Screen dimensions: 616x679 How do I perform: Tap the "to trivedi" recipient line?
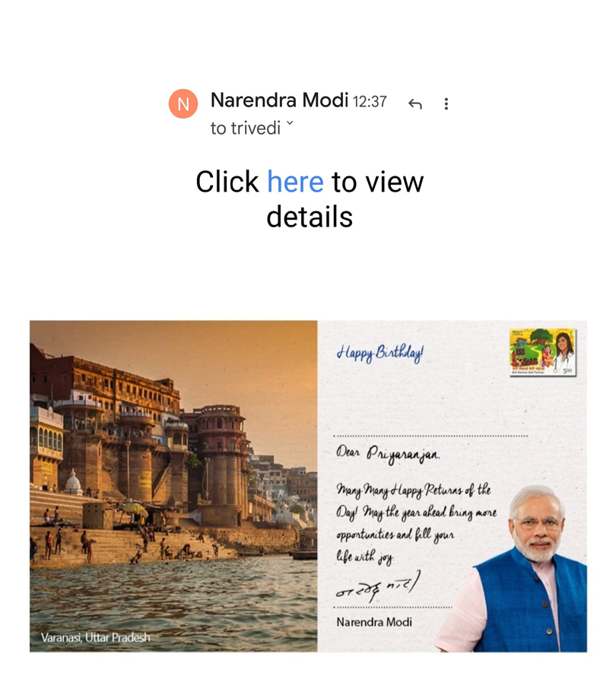[246, 129]
